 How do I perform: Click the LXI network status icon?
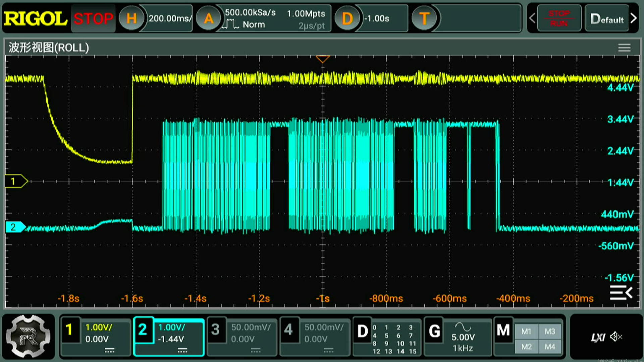tap(598, 337)
